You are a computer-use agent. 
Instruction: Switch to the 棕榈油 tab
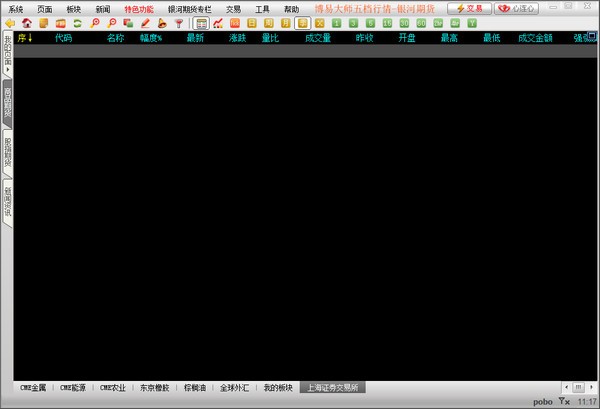pos(195,388)
